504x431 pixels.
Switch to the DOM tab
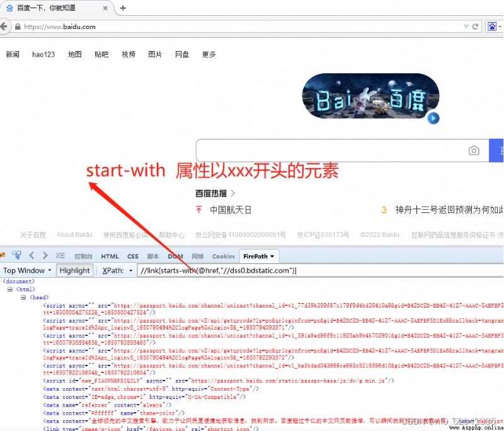tap(175, 256)
